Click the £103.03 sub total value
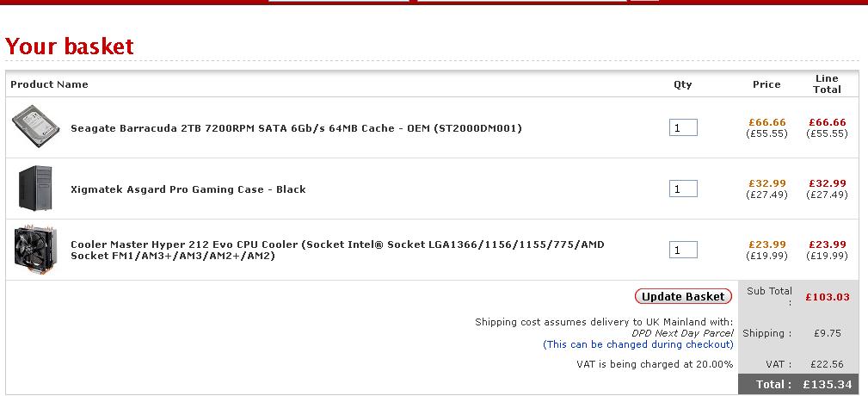The width and height of the screenshot is (868, 396). (827, 297)
